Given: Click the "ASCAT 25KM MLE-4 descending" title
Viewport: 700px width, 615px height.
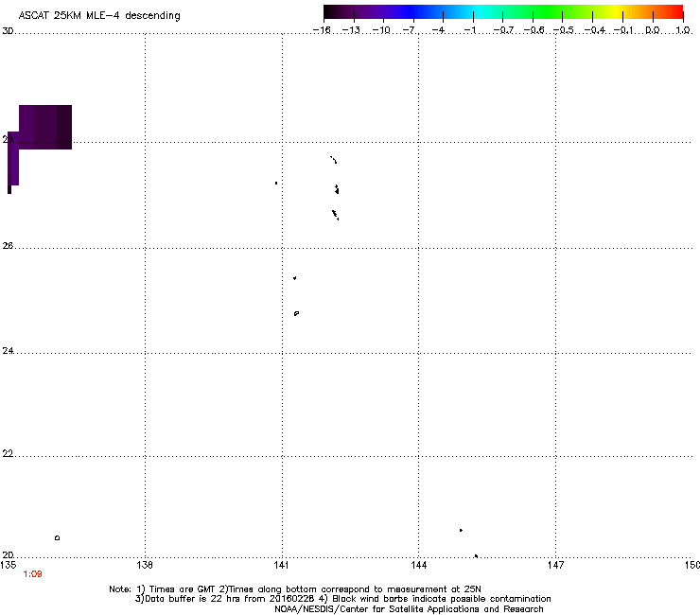Looking at the screenshot, I should click(99, 16).
